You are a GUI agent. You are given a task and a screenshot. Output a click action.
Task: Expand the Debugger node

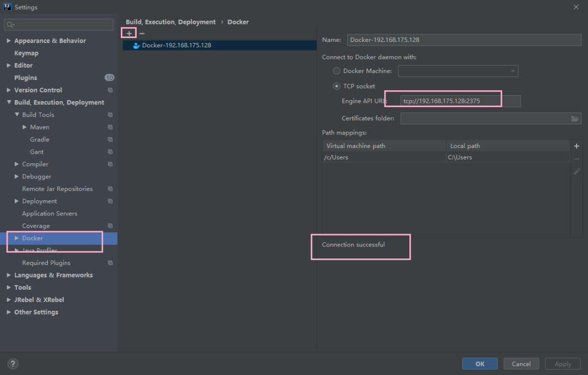coord(16,177)
